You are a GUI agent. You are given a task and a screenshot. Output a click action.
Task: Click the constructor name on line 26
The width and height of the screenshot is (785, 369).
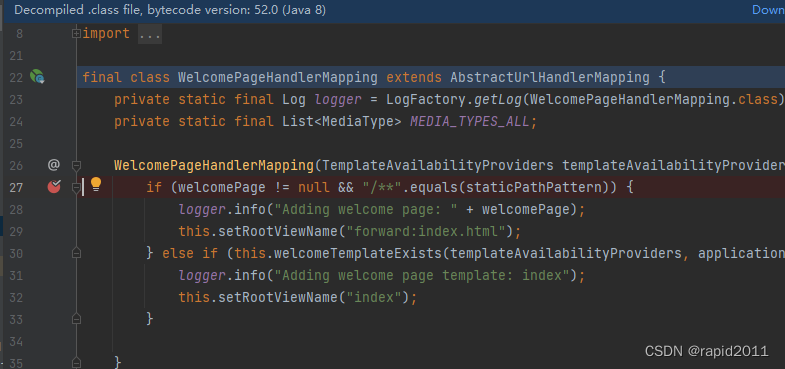pyautogui.click(x=214, y=165)
